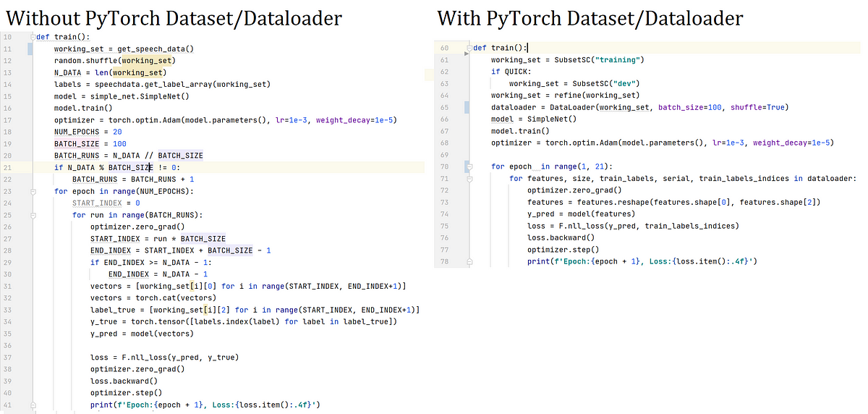Click 'if N_DATA % BATCH_SIZE != 0:' line

pos(117,167)
